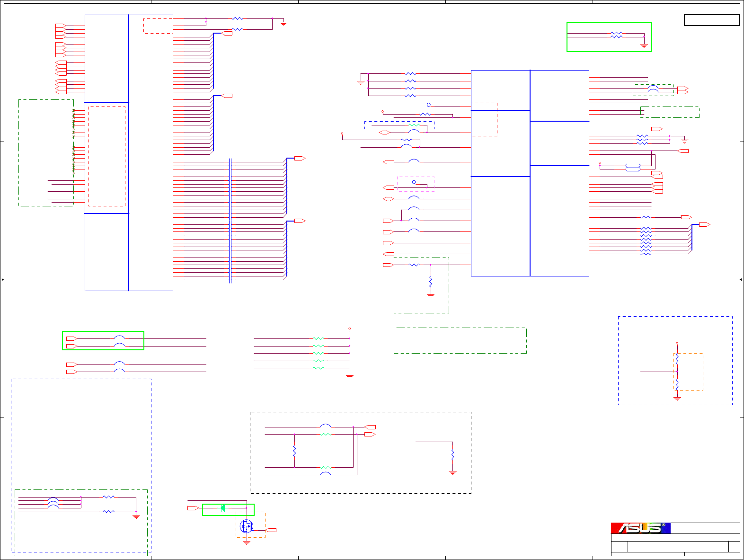
Task: Select the jumper inside the small top-right green dashed box
Action: pyautogui.click(x=653, y=89)
